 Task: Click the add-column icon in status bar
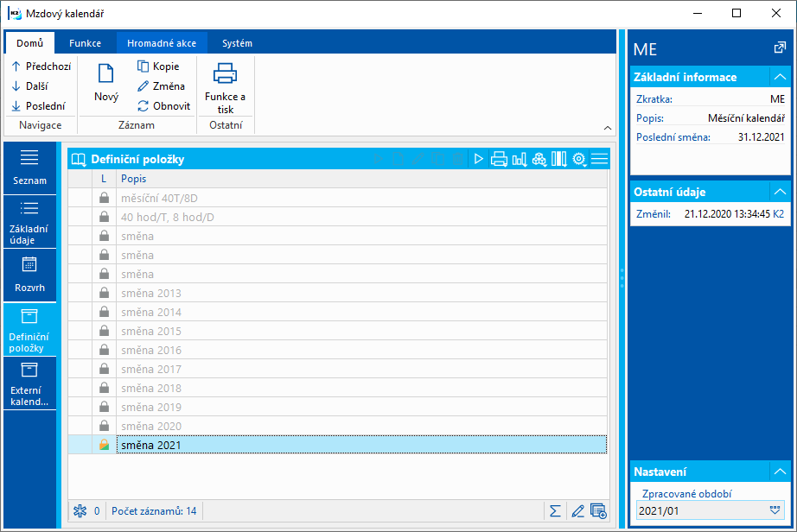point(599,510)
